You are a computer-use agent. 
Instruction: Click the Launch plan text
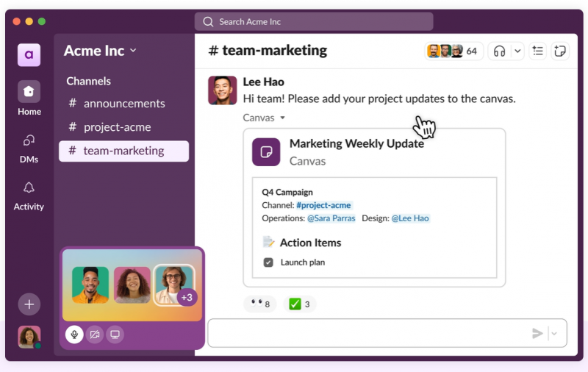303,262
